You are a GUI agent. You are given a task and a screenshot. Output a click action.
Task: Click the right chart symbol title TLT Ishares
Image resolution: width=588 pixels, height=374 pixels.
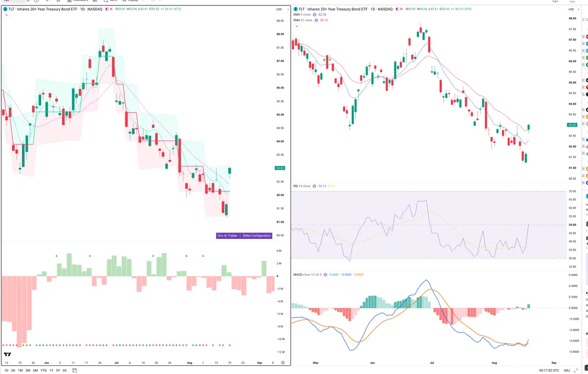click(x=345, y=9)
